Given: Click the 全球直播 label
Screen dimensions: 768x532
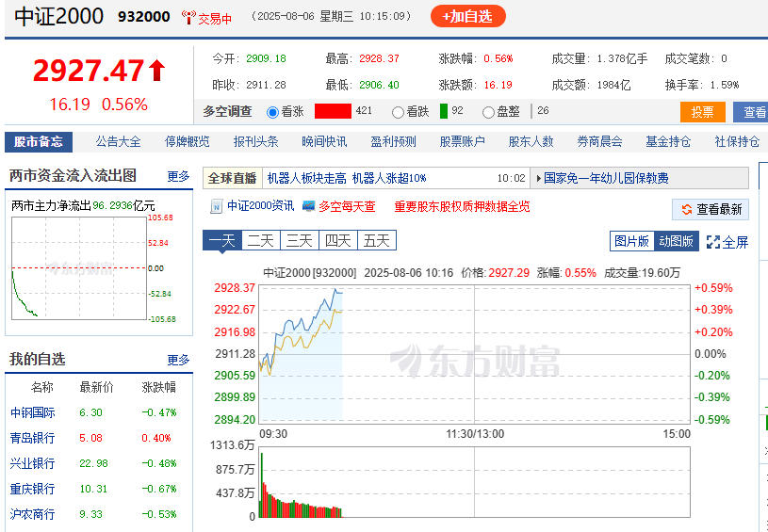Looking at the screenshot, I should pyautogui.click(x=233, y=178).
